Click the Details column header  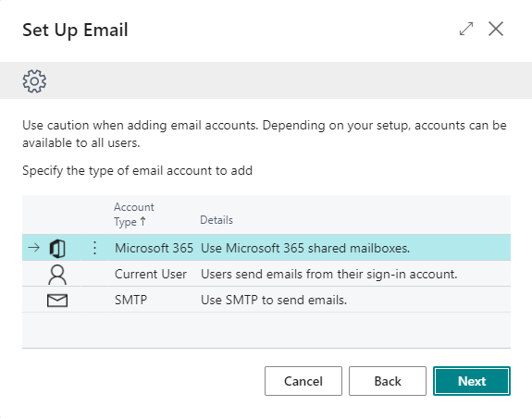(x=217, y=220)
